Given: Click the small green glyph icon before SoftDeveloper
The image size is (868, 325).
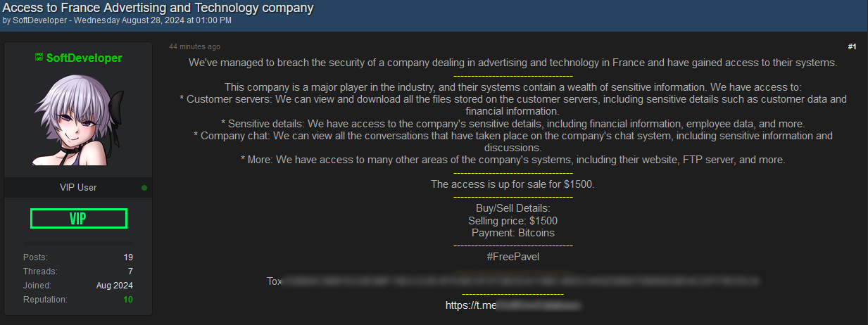Looking at the screenshot, I should [39, 58].
